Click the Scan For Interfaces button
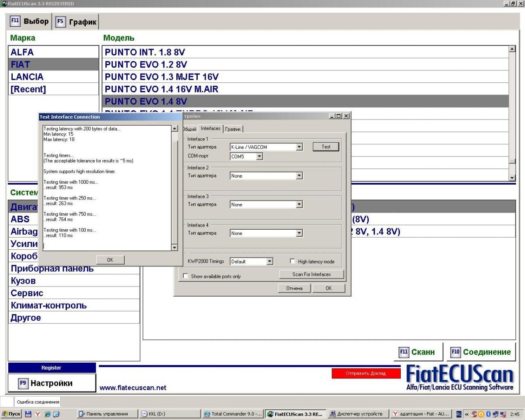The width and height of the screenshot is (525, 420). [x=311, y=274]
